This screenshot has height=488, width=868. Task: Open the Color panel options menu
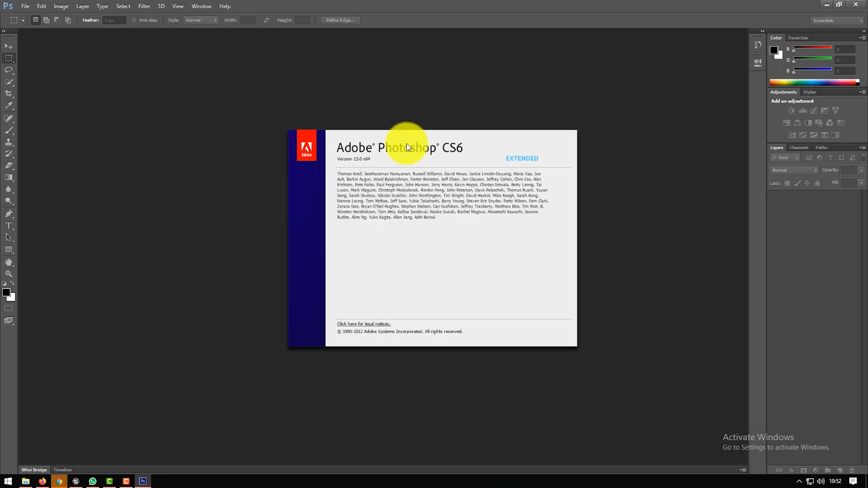pyautogui.click(x=863, y=38)
